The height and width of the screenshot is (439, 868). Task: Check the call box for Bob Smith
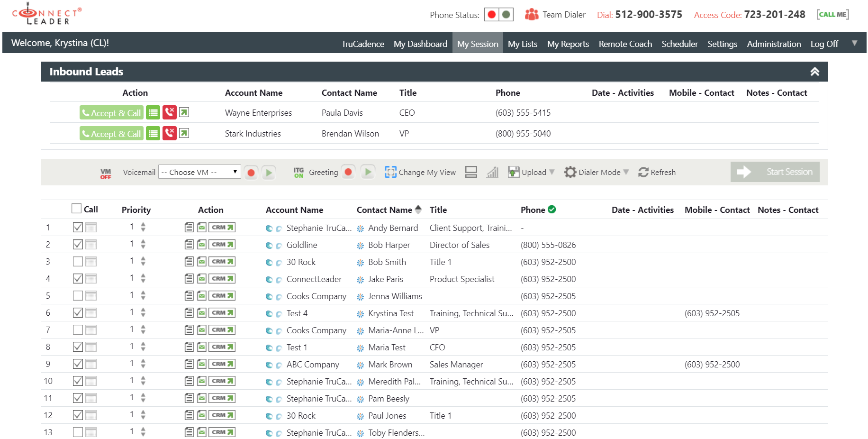click(78, 262)
